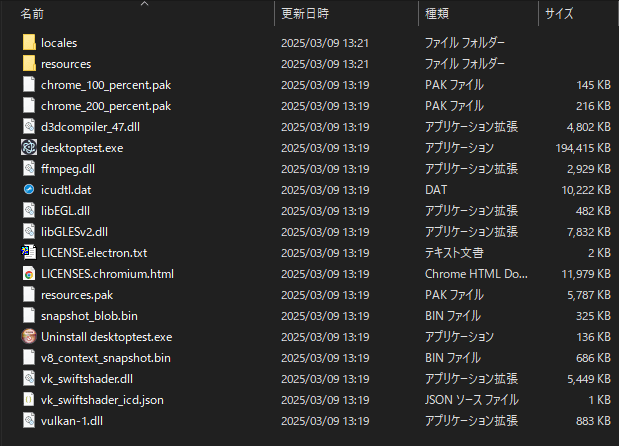Sort by the サイズ column header

(x=559, y=14)
